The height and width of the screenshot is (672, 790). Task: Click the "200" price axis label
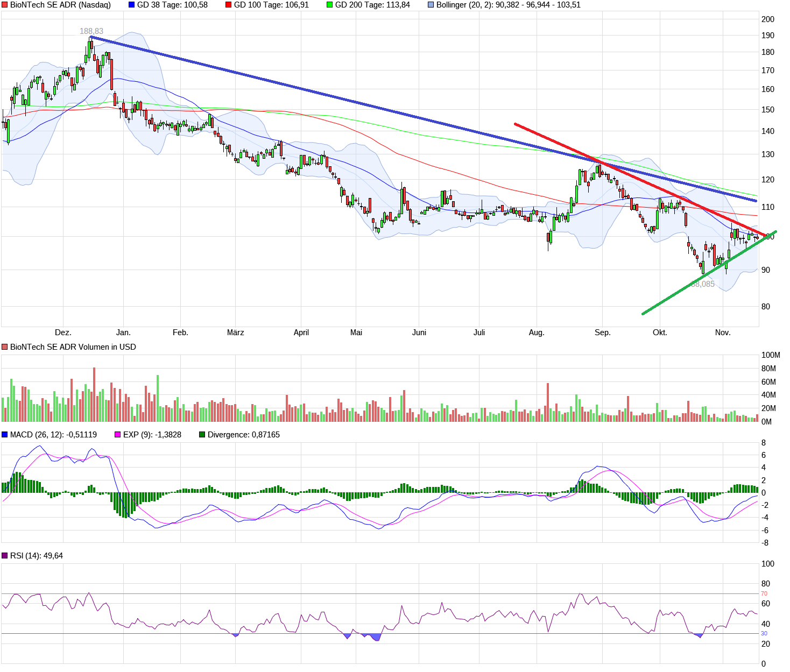tap(768, 19)
